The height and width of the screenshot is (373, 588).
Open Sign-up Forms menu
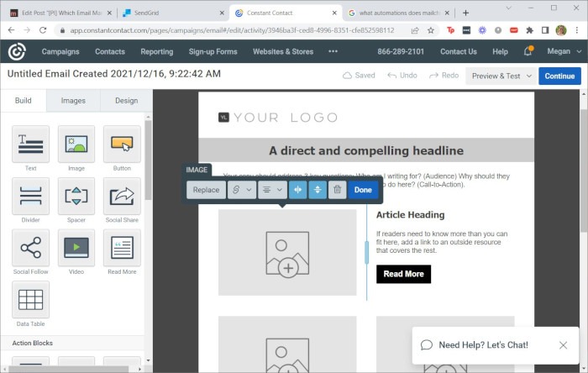coord(213,52)
